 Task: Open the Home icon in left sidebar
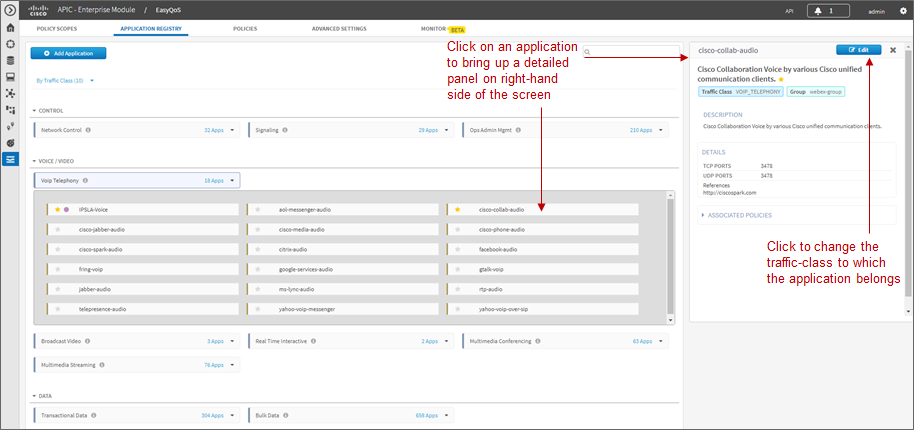(x=10, y=27)
